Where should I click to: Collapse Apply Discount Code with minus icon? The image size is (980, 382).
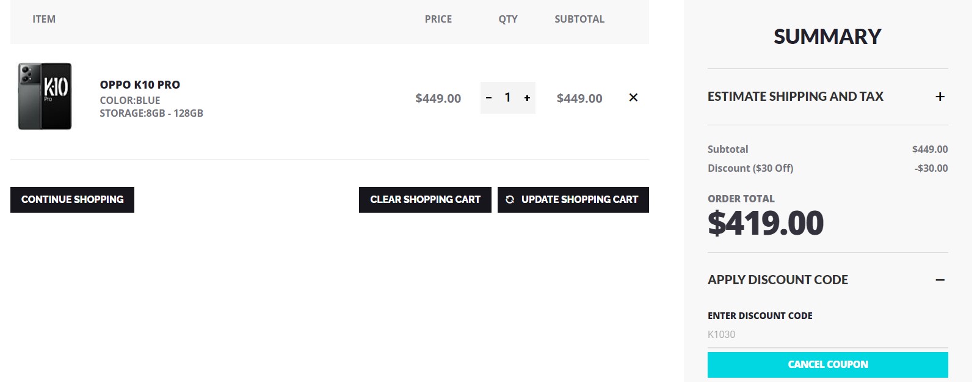(x=940, y=280)
